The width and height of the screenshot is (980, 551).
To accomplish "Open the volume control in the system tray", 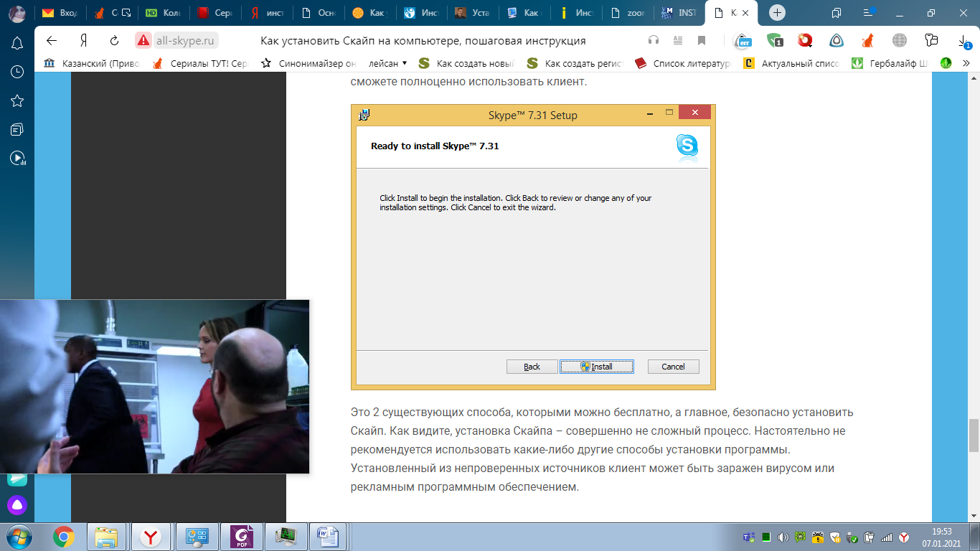I will pyautogui.click(x=783, y=537).
